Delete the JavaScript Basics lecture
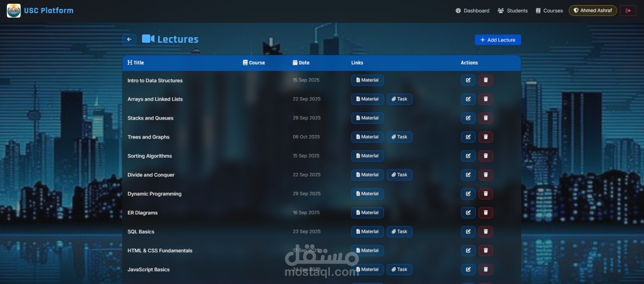The height and width of the screenshot is (284, 644). tap(486, 269)
